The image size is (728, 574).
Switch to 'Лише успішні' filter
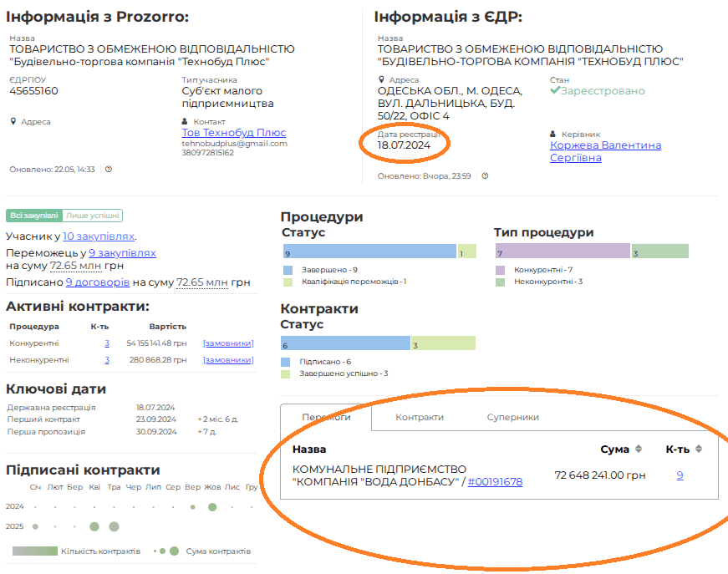pos(92,216)
